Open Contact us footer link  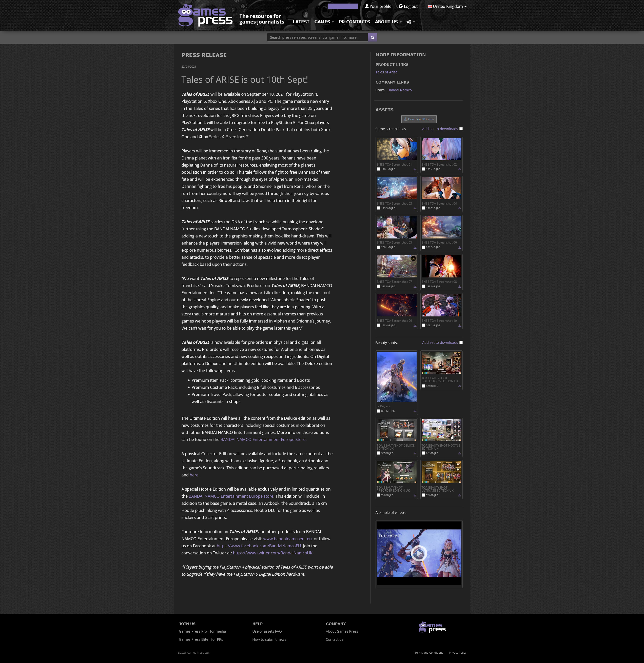point(334,639)
